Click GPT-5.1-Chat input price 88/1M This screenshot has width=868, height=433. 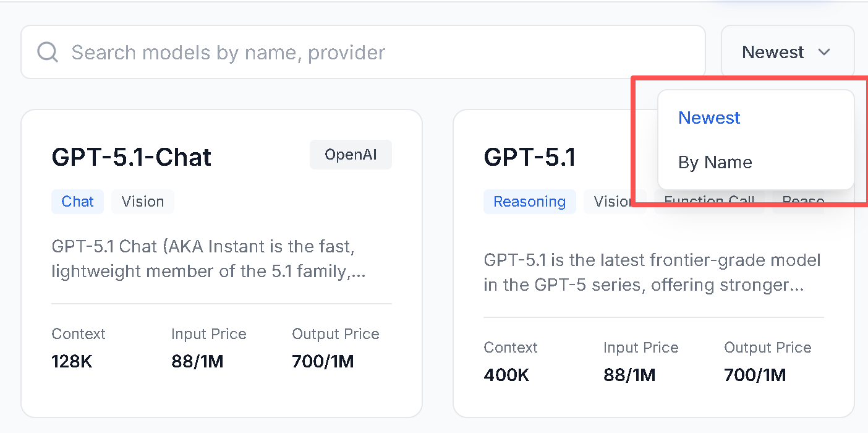197,361
